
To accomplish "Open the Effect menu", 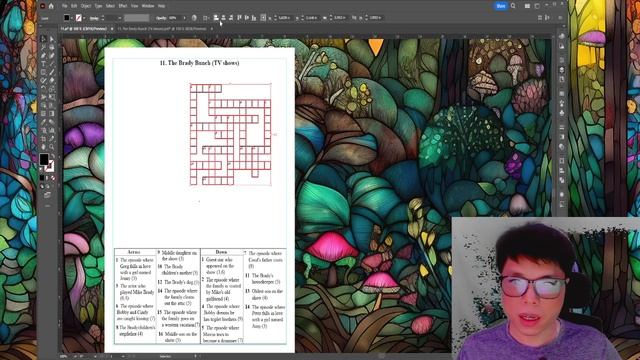I will click(123, 6).
